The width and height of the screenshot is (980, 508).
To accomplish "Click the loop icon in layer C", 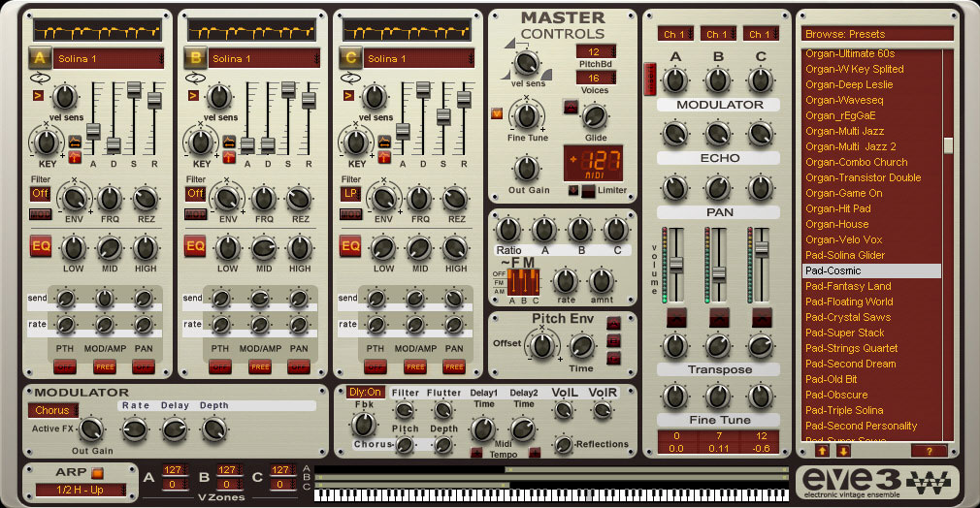I will coord(350,79).
